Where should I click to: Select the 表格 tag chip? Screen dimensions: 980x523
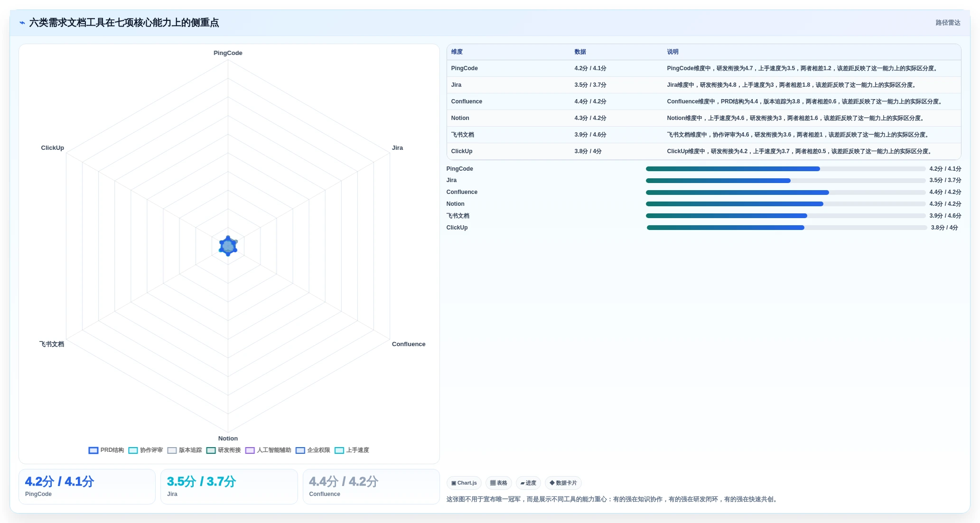(x=499, y=483)
